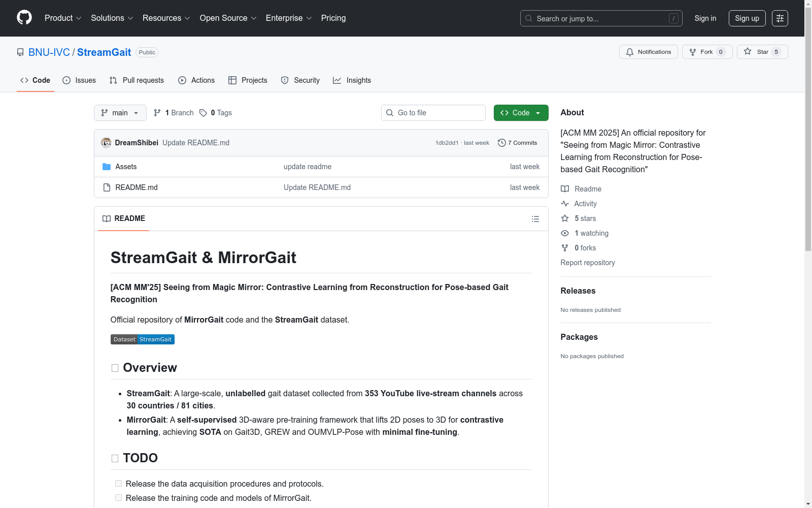The height and width of the screenshot is (508, 812).
Task: Click the star icon beside 5 stars
Action: 565,218
